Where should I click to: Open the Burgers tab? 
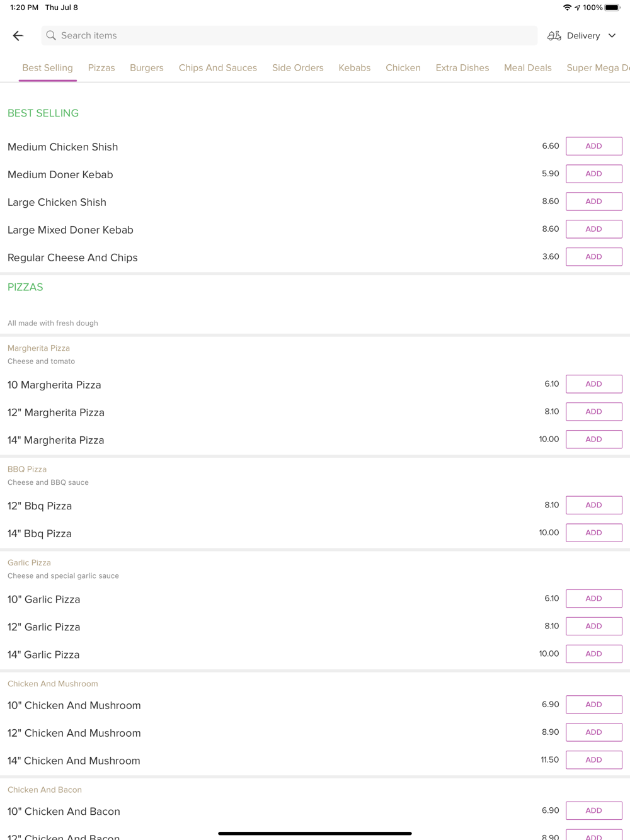point(147,68)
